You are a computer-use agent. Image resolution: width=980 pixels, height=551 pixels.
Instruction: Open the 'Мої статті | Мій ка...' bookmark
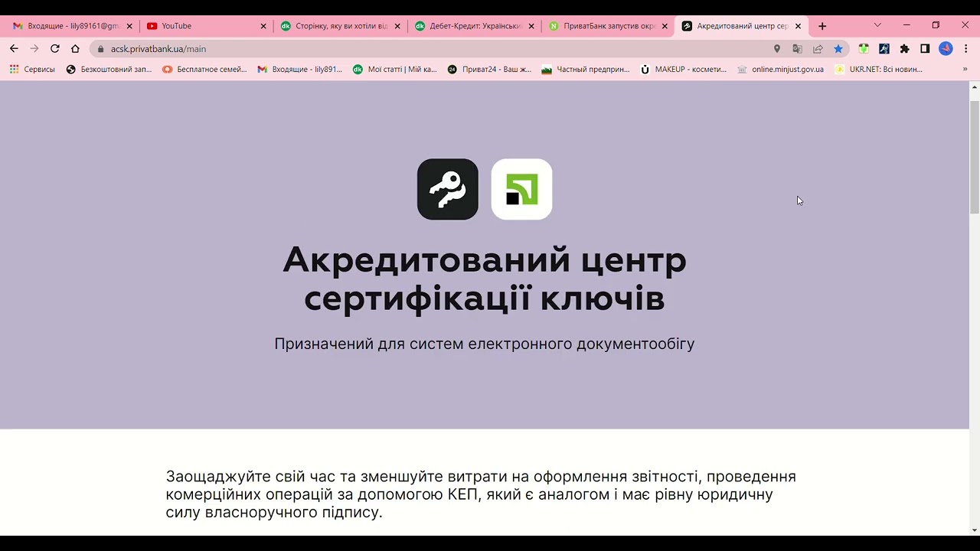(395, 69)
